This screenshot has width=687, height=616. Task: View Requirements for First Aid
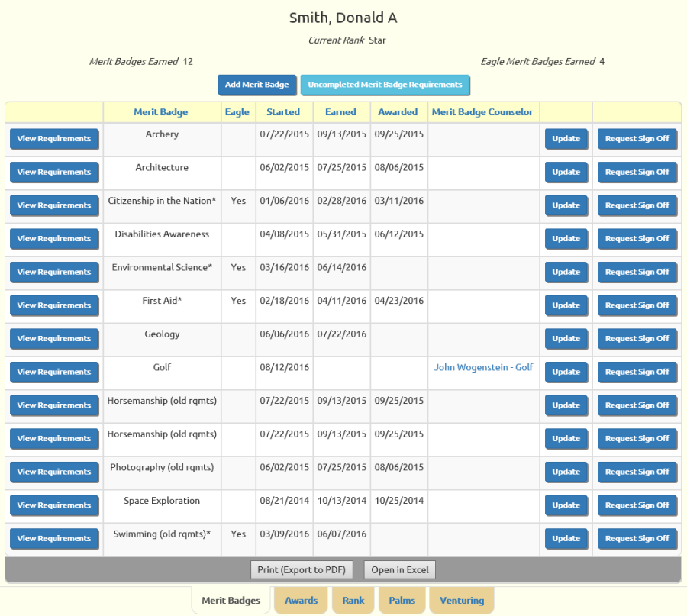[54, 305]
